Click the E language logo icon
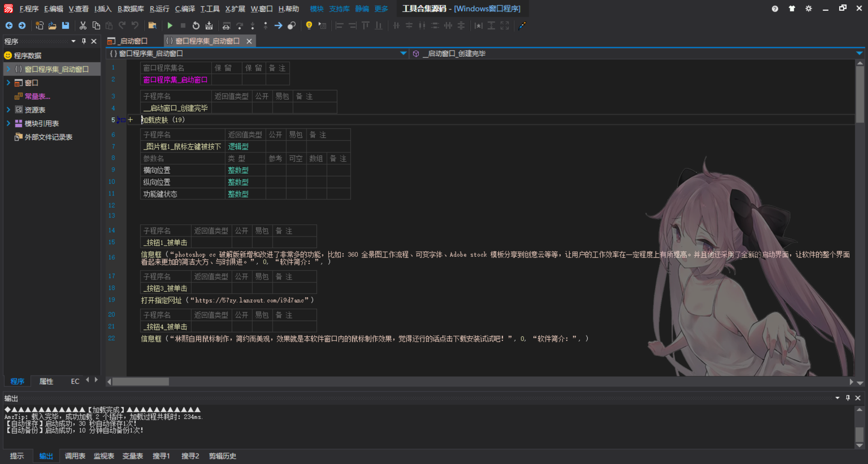The width and height of the screenshot is (868, 464). [x=9, y=9]
